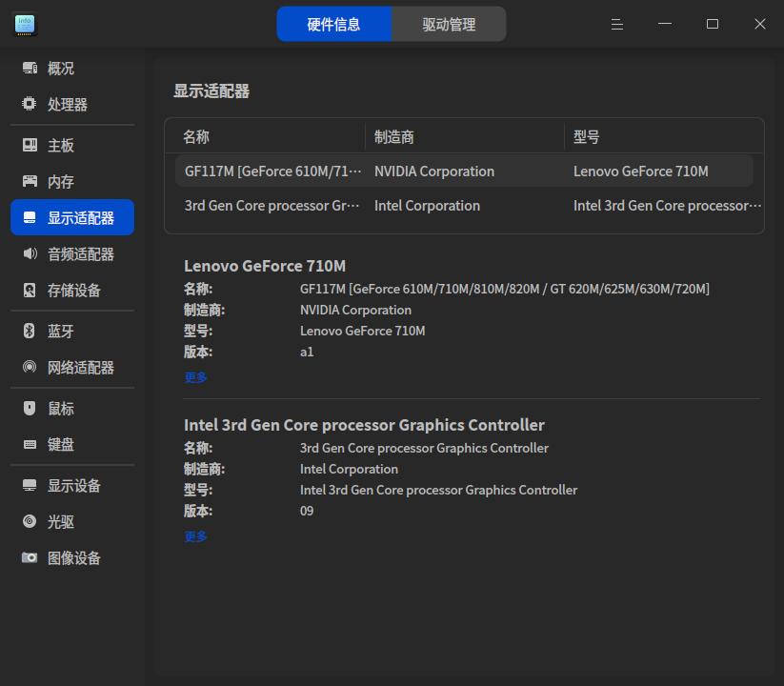The width and height of the screenshot is (784, 686).
Task: Open the 显示设备 section label
Action: (x=74, y=485)
